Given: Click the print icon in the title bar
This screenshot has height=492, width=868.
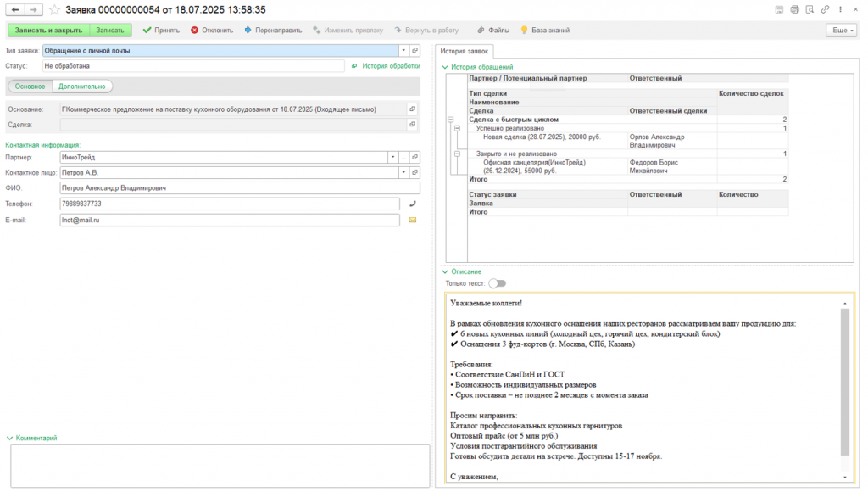Looking at the screenshot, I should [794, 9].
